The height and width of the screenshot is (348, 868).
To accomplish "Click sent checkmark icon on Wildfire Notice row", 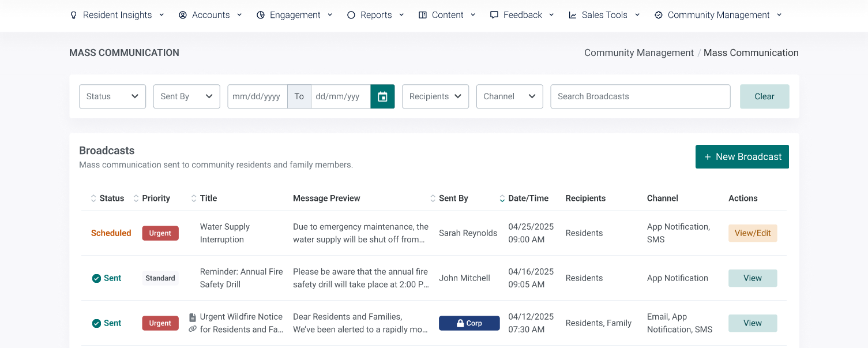I will 97,323.
